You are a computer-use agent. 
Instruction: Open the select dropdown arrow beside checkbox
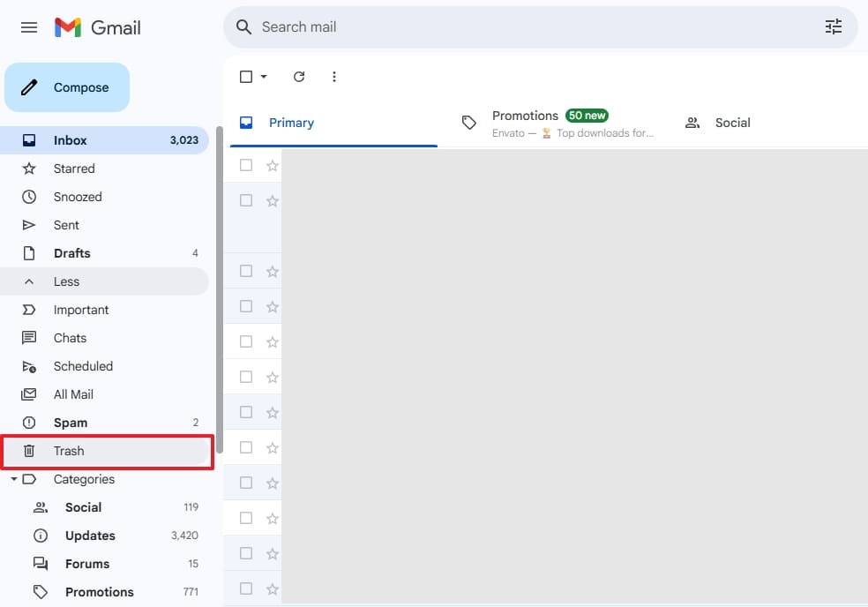coord(264,77)
